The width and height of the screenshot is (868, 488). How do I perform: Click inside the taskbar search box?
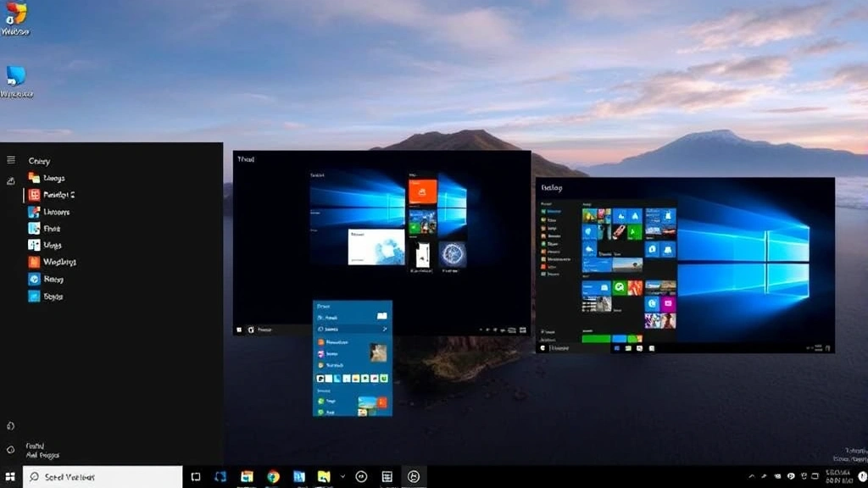click(102, 476)
